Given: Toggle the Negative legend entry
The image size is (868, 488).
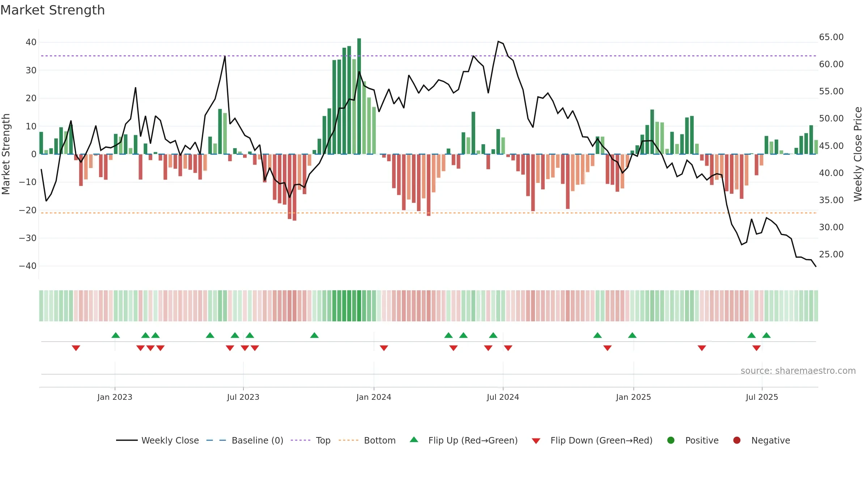Looking at the screenshot, I should tap(761, 440).
